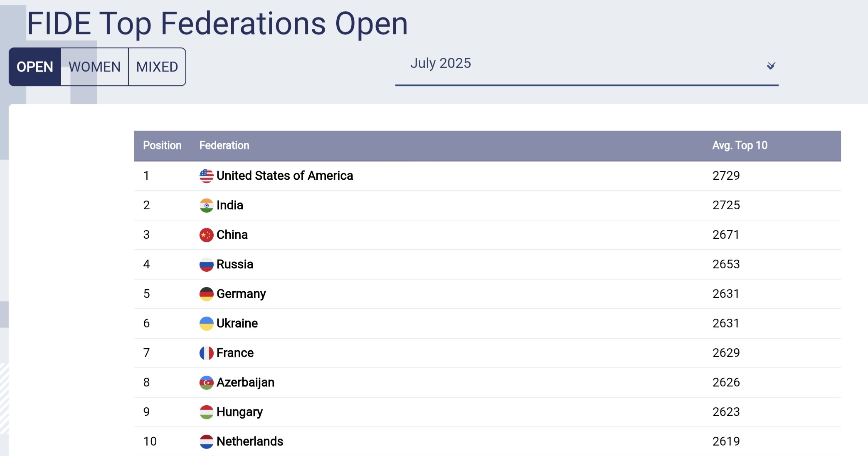Image resolution: width=868 pixels, height=456 pixels.
Task: Click the Federation column header
Action: coord(224,146)
